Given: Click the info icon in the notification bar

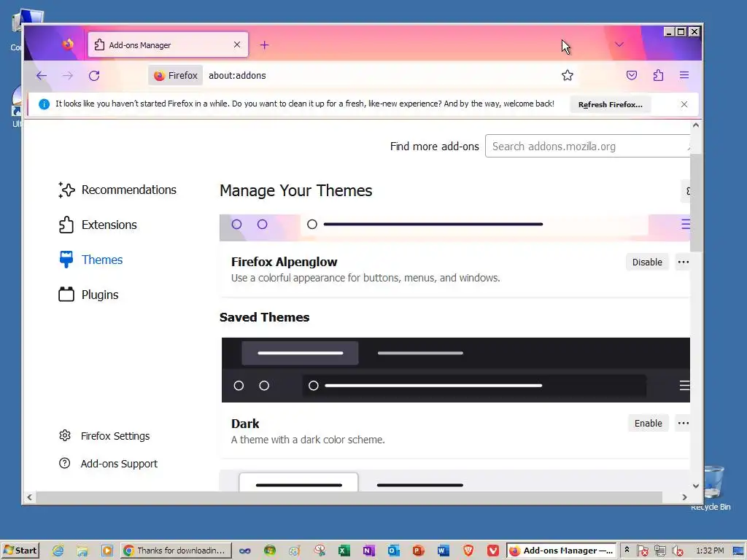Looking at the screenshot, I should click(x=44, y=104).
